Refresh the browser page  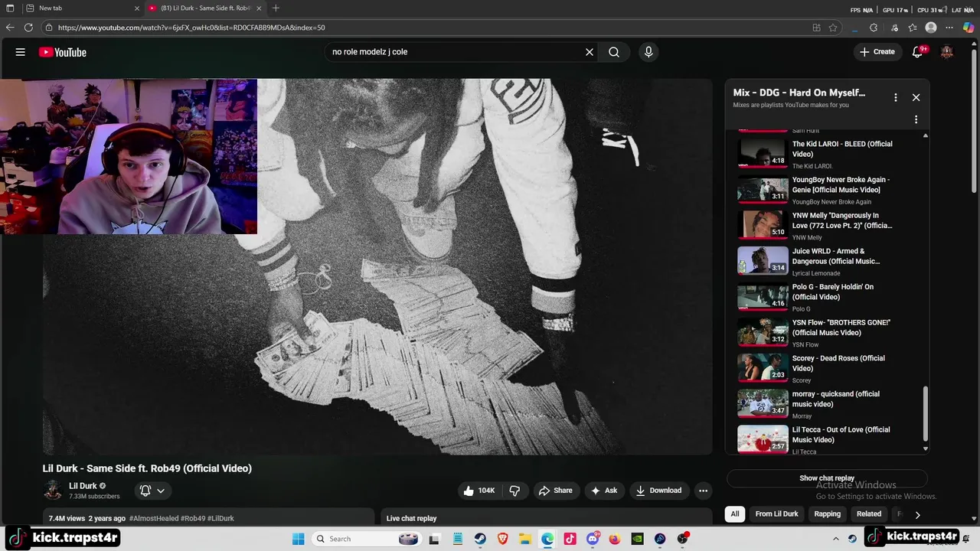[28, 28]
